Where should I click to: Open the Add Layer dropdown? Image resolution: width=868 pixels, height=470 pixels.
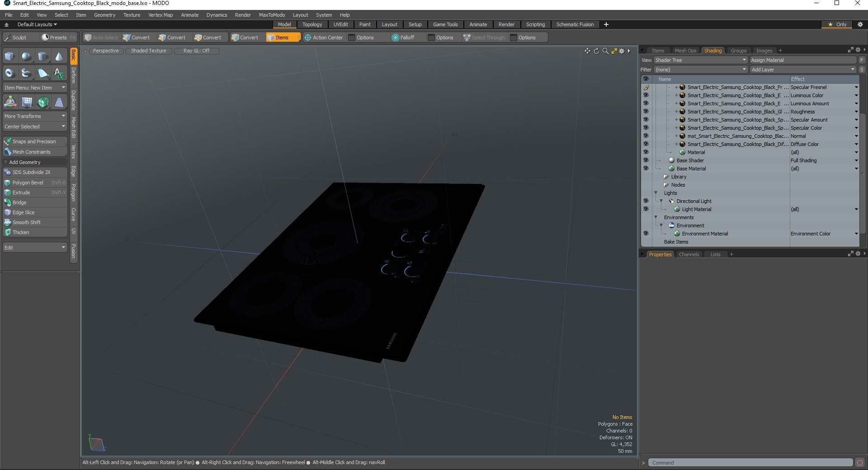pyautogui.click(x=803, y=70)
